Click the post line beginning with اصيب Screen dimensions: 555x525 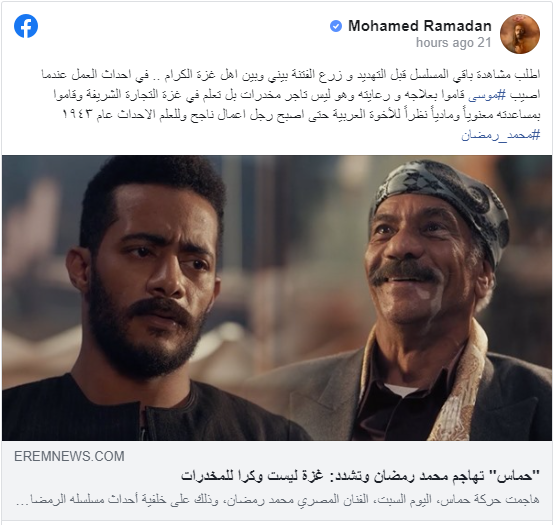tap(297, 95)
